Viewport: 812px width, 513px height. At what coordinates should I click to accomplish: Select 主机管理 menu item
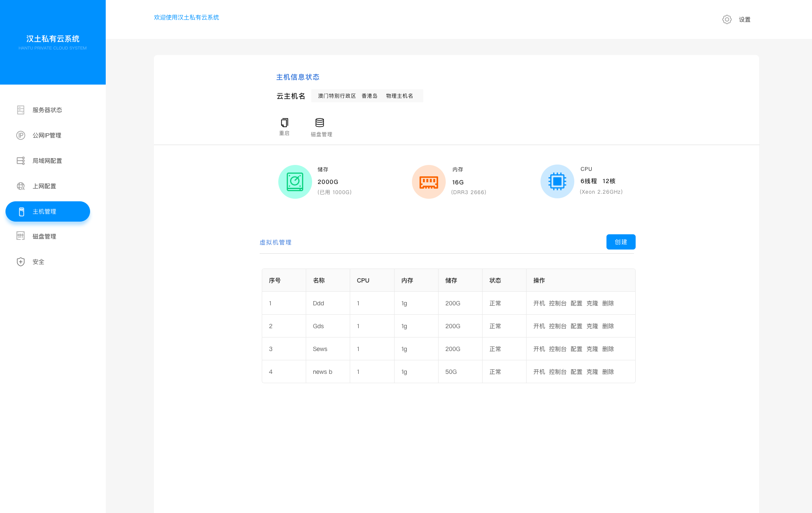click(x=48, y=211)
